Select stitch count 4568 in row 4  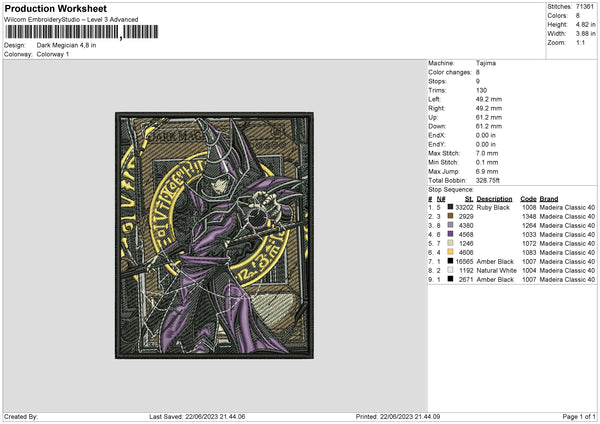click(466, 235)
